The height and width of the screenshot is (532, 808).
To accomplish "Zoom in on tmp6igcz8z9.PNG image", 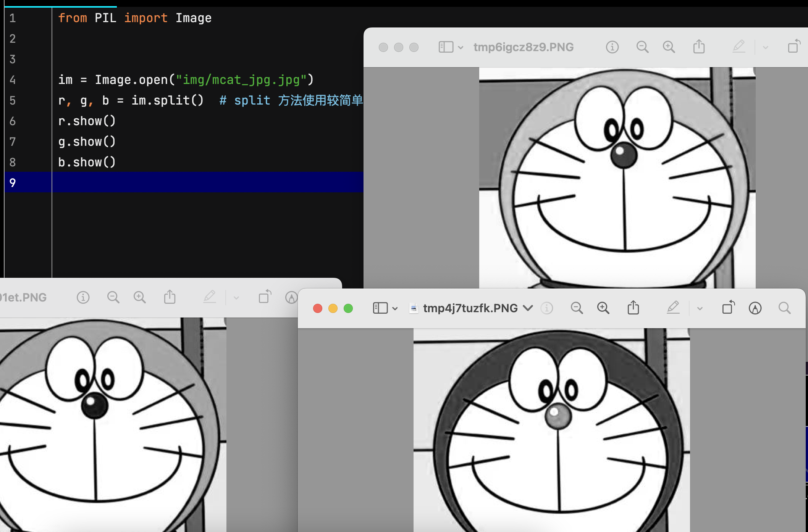I will click(x=669, y=47).
